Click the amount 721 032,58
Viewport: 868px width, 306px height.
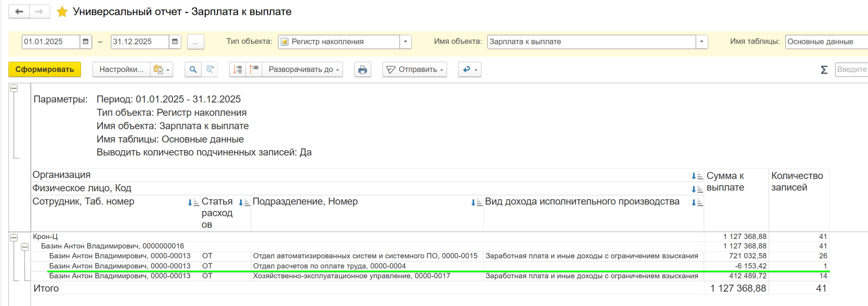[x=748, y=256]
